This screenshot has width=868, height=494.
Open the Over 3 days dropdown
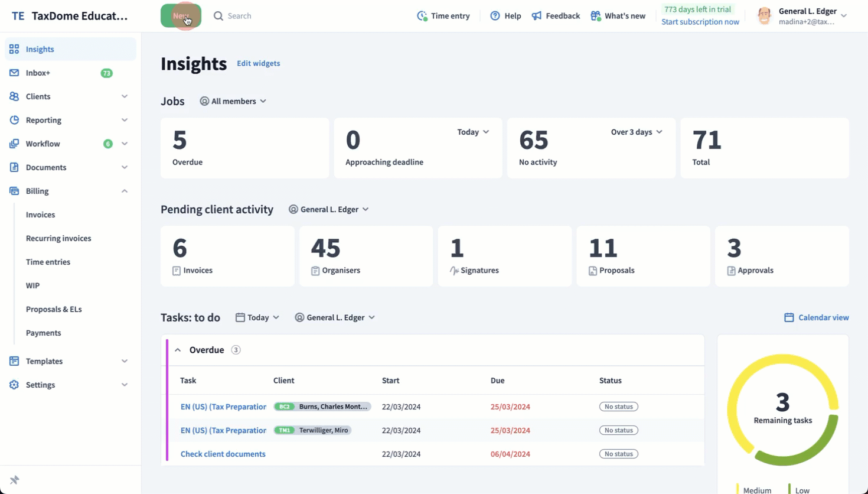636,132
